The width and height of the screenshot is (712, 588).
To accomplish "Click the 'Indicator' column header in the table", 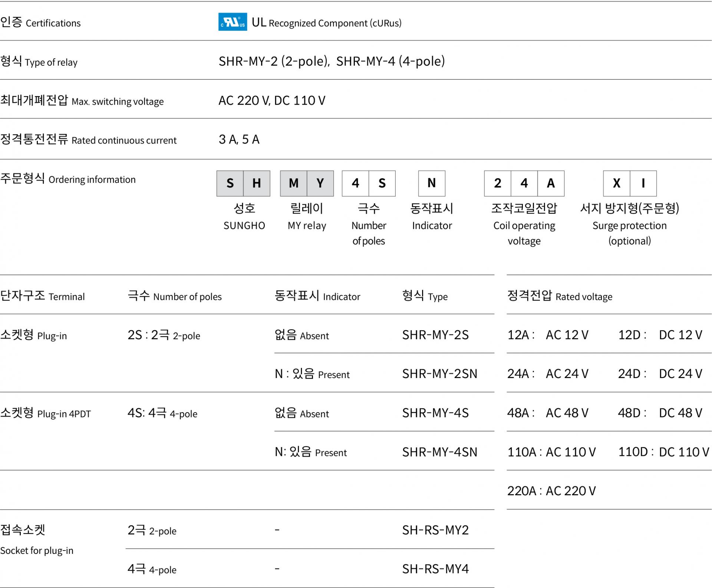I will pos(317,296).
